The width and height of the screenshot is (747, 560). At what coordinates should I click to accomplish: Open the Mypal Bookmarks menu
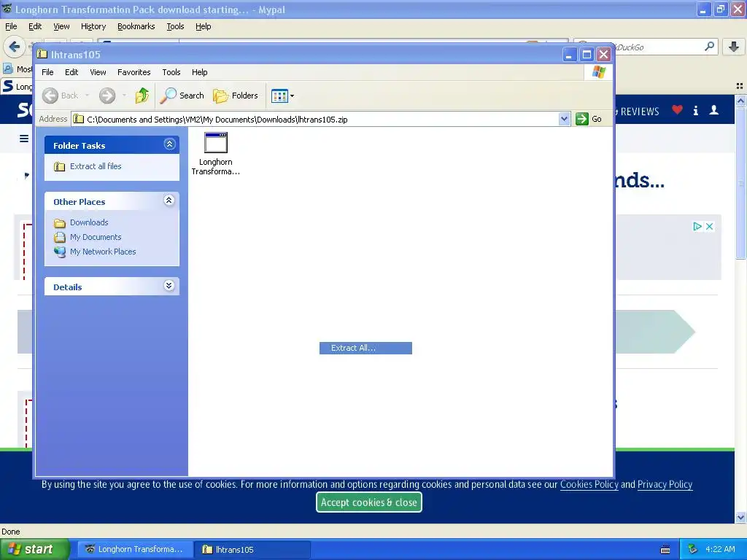[136, 27]
